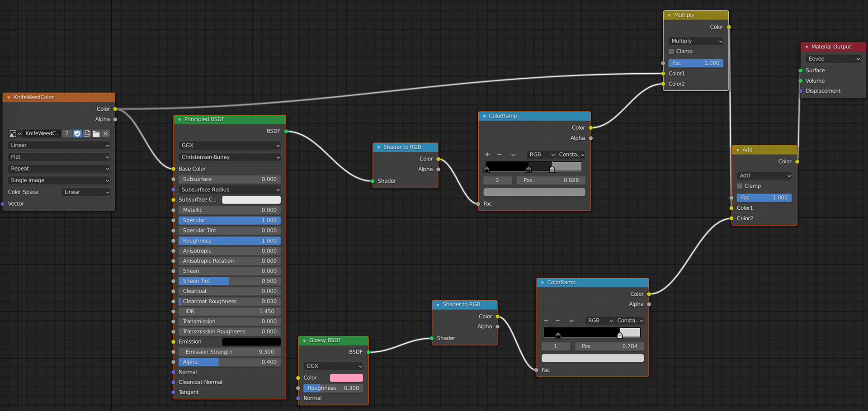Screen dimensions: 868x411
Task: Click Pos 0.686 field in ColorRamp
Action: point(551,180)
